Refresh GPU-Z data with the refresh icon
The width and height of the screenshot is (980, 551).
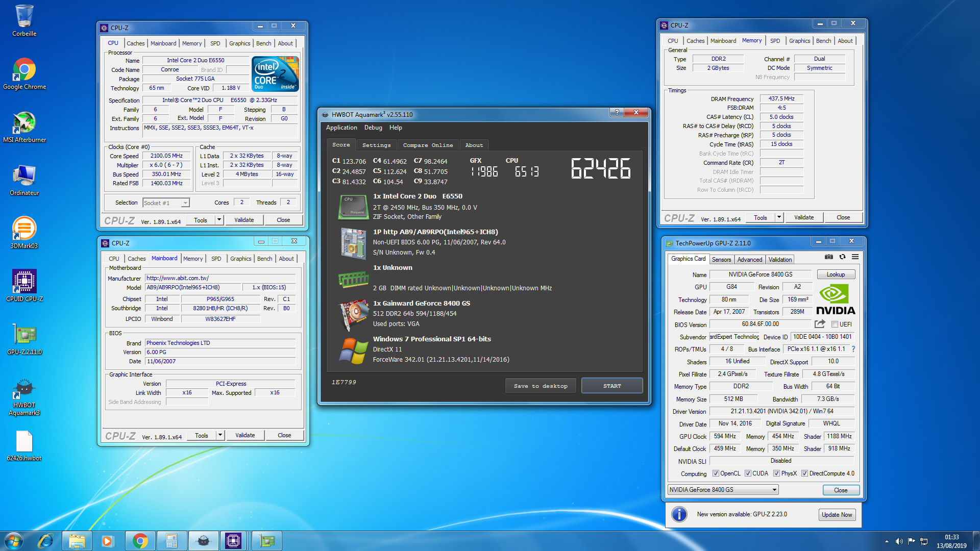842,257
